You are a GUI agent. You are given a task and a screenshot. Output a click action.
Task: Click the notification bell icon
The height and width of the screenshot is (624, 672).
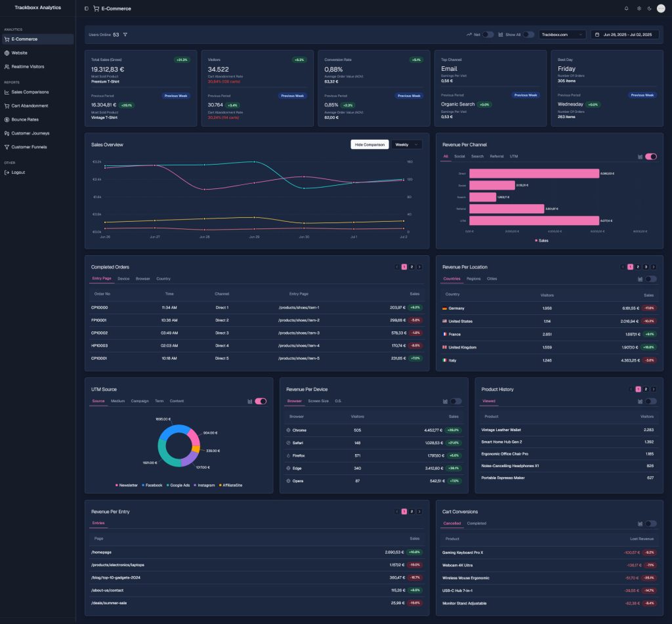pos(625,9)
